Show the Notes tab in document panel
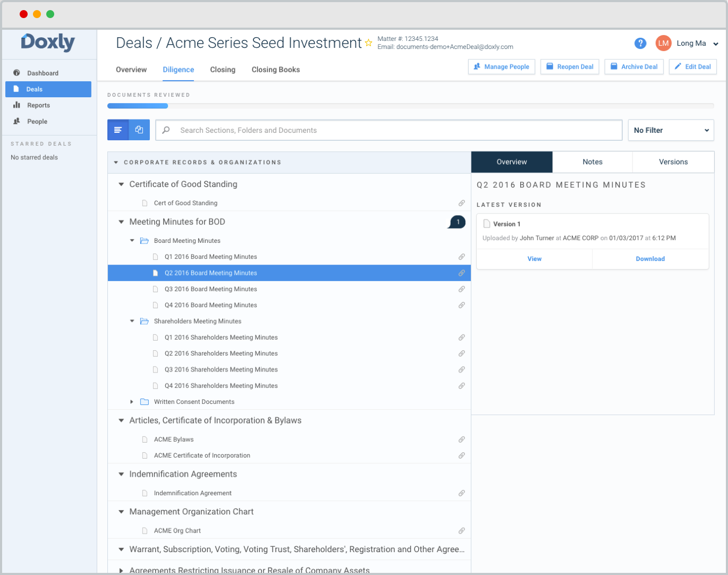Screen dimensions: 728x575 592,162
